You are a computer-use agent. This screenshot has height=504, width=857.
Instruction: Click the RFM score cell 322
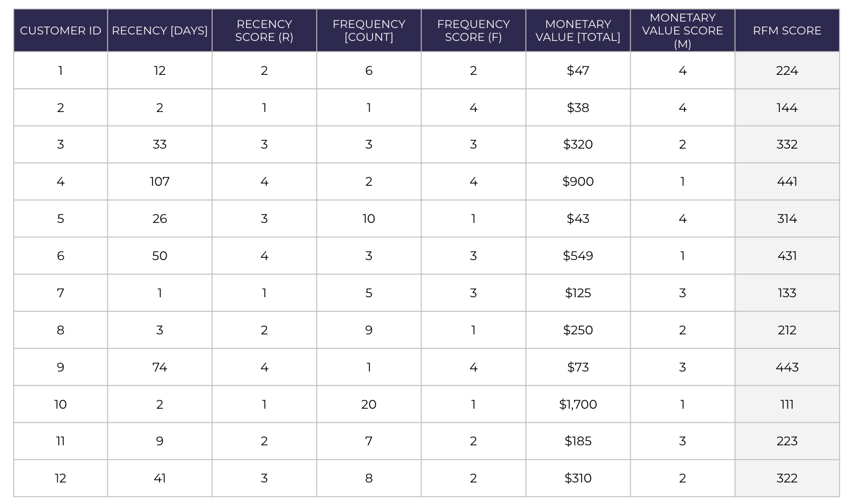click(787, 478)
